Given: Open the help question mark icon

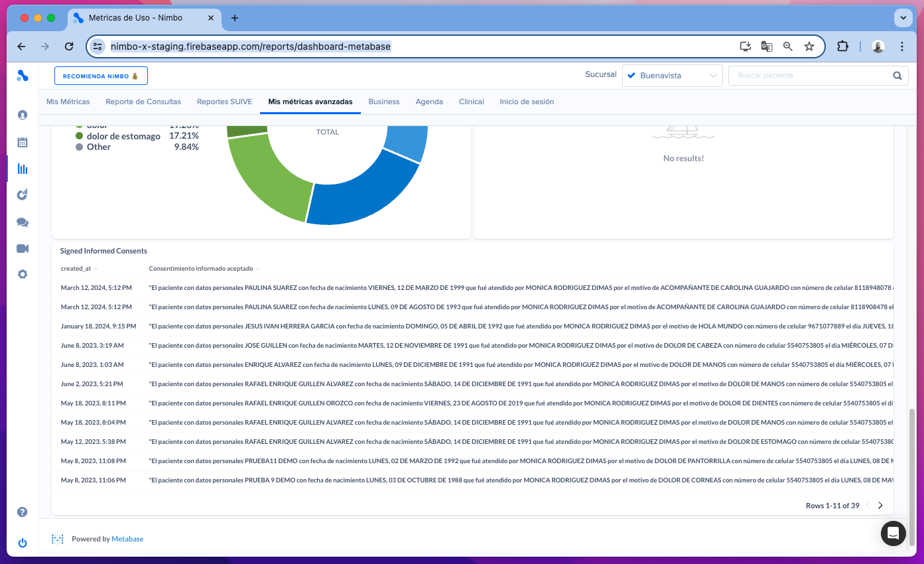Looking at the screenshot, I should 23,512.
